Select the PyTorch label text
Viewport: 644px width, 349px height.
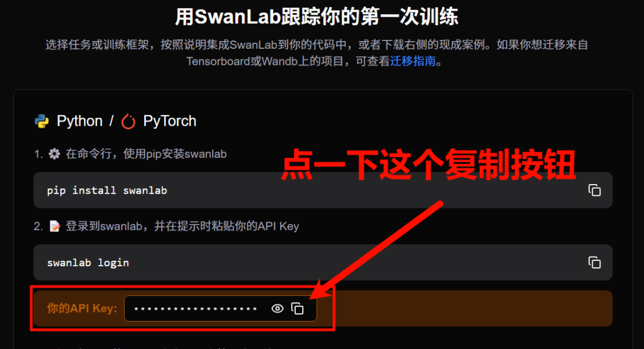(x=169, y=121)
